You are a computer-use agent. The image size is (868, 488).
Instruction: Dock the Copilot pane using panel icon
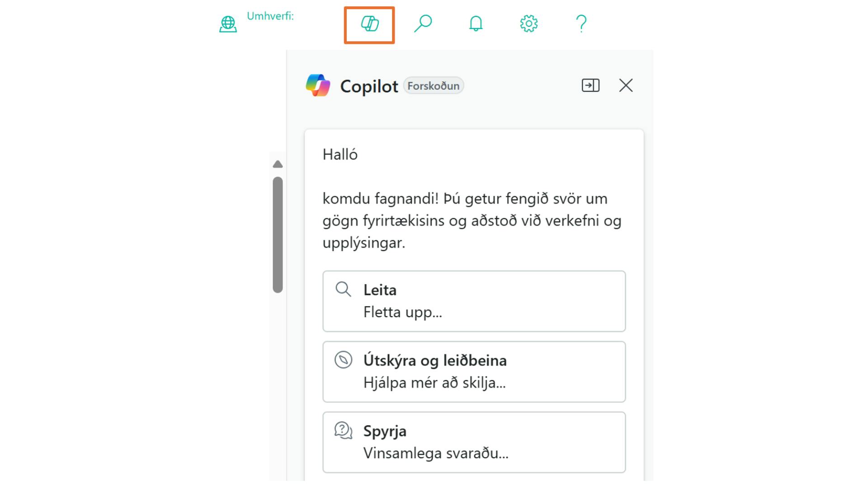(590, 85)
